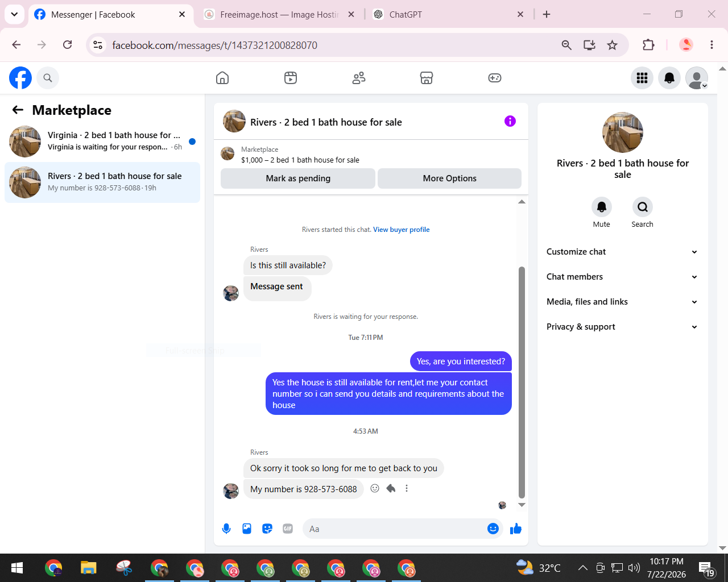The width and height of the screenshot is (728, 582).
Task: Open the taskbar volume speaker icon
Action: [x=634, y=568]
